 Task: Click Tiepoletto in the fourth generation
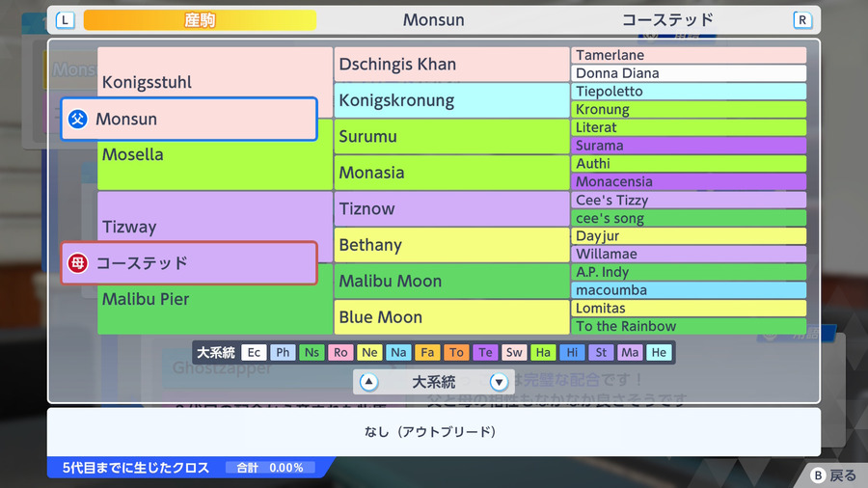pos(689,92)
